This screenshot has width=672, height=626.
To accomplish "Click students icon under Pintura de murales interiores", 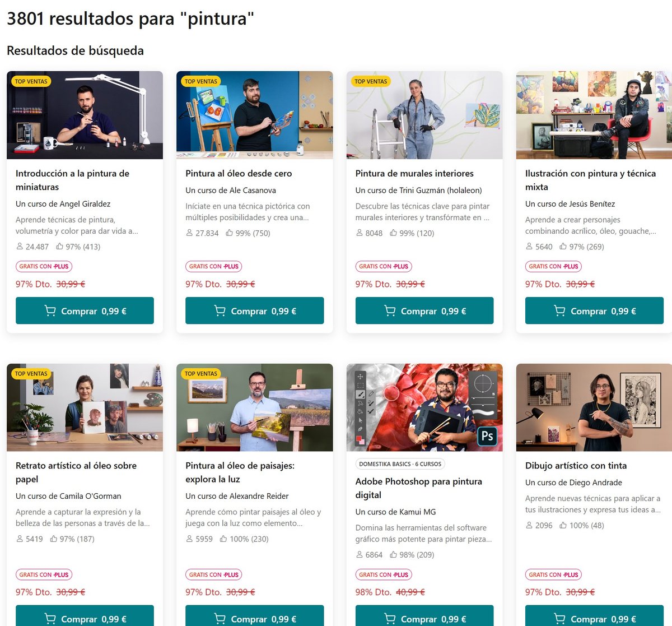I will pyautogui.click(x=360, y=233).
